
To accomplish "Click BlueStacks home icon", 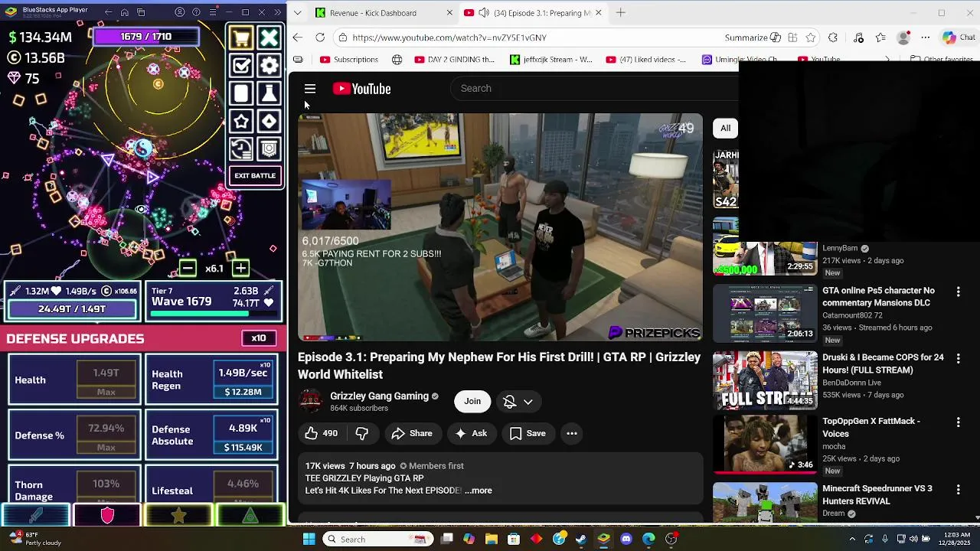I will (x=125, y=12).
